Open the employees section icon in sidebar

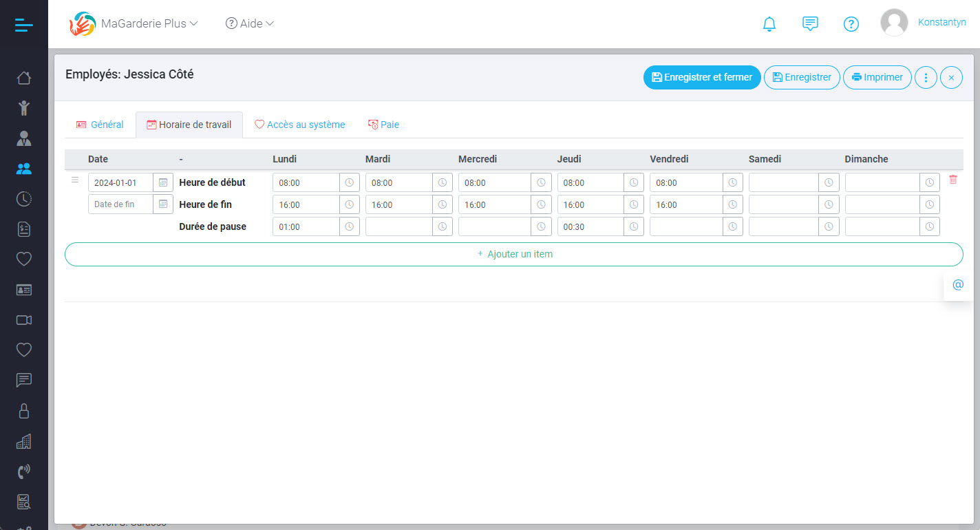(23, 168)
